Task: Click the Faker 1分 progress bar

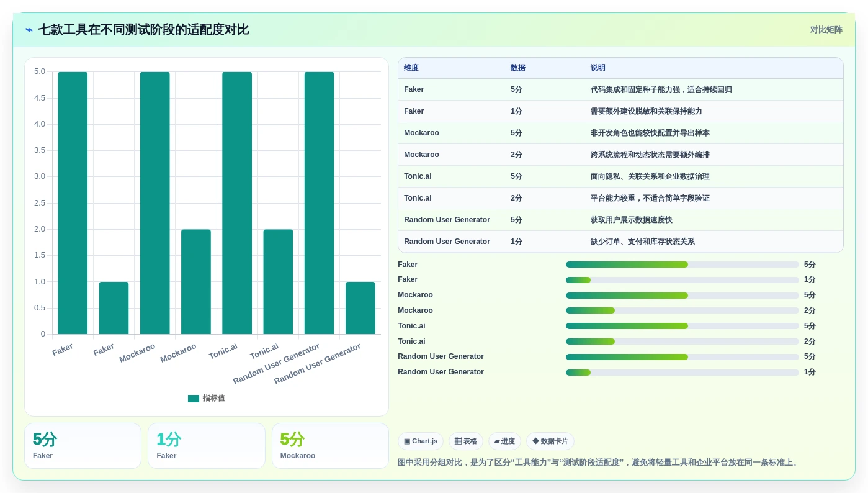Action: pos(682,280)
